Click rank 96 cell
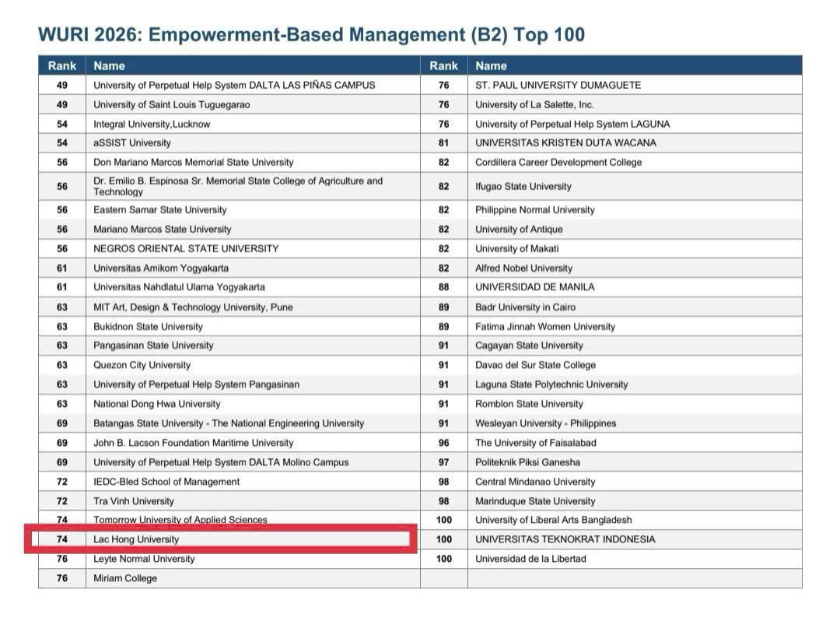This screenshot has width=840, height=621. pos(443,443)
